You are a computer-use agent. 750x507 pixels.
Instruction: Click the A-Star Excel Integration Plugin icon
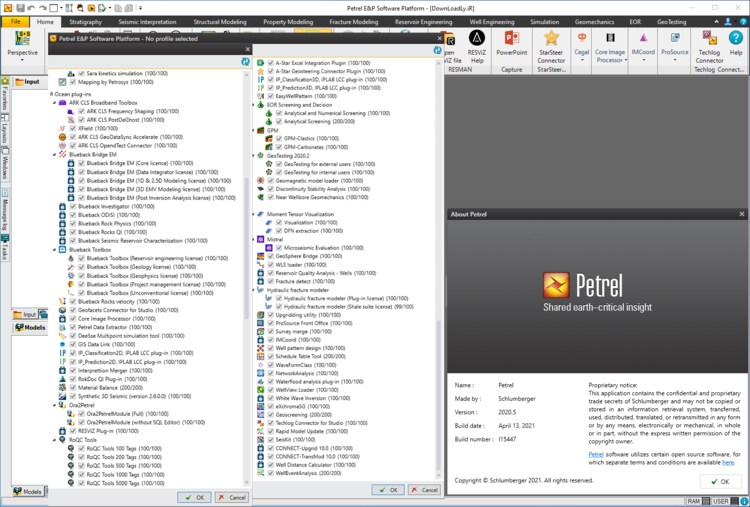(261, 63)
